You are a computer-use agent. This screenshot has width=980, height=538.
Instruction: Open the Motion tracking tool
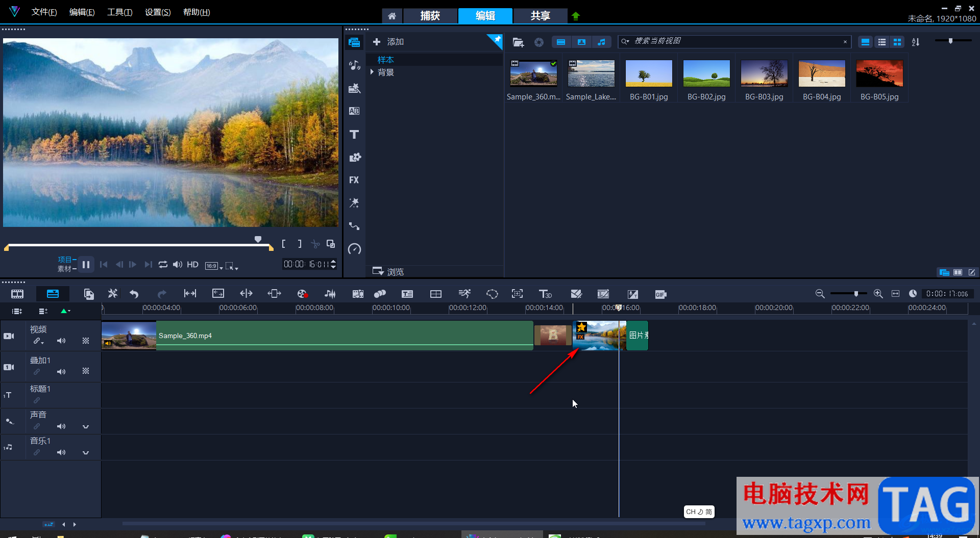pos(464,294)
